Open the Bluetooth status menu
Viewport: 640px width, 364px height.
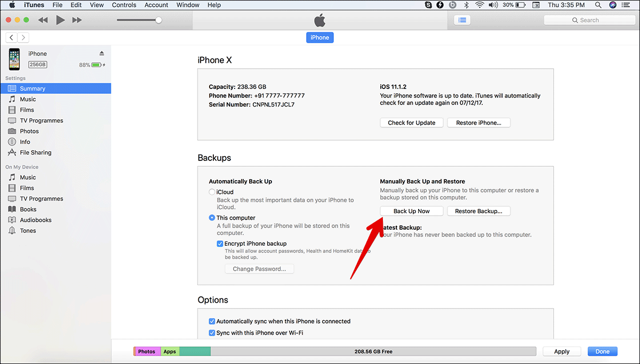466,5
